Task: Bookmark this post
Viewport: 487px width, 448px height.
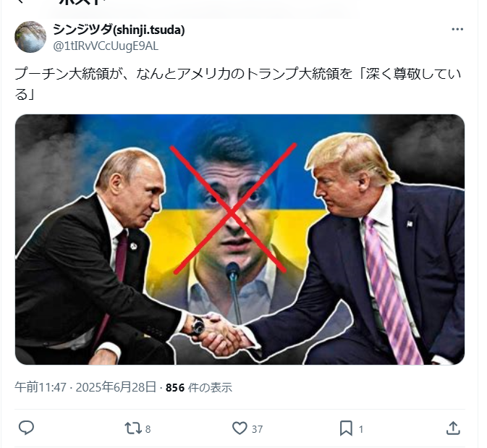Action: pos(346,428)
